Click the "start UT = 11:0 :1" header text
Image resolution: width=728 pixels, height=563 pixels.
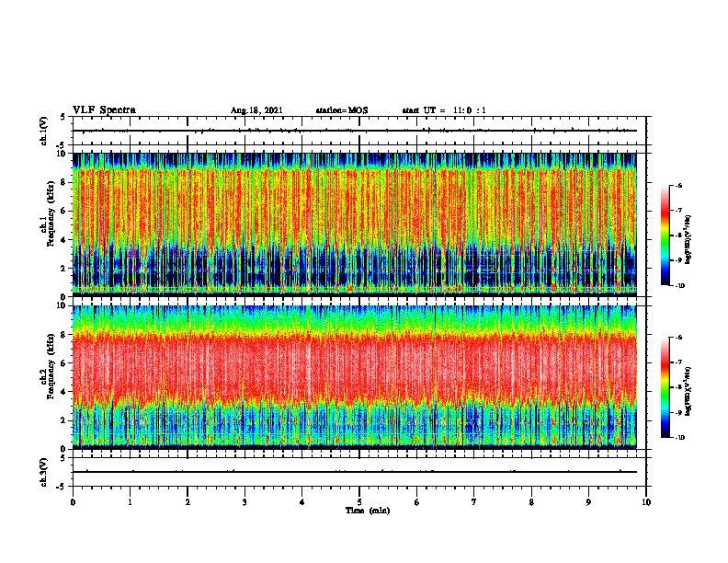[x=444, y=110]
